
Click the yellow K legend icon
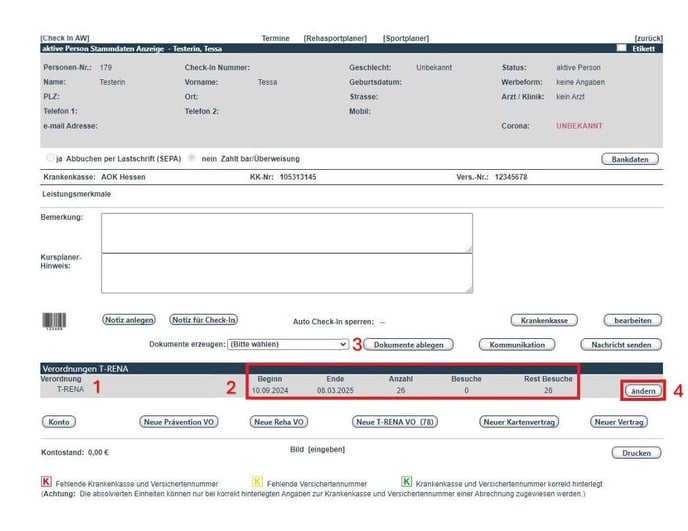click(257, 483)
